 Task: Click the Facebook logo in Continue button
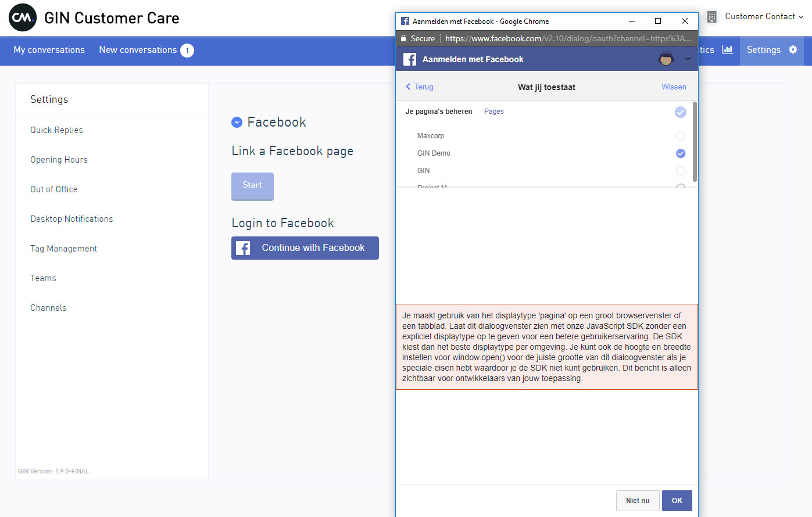tap(243, 248)
